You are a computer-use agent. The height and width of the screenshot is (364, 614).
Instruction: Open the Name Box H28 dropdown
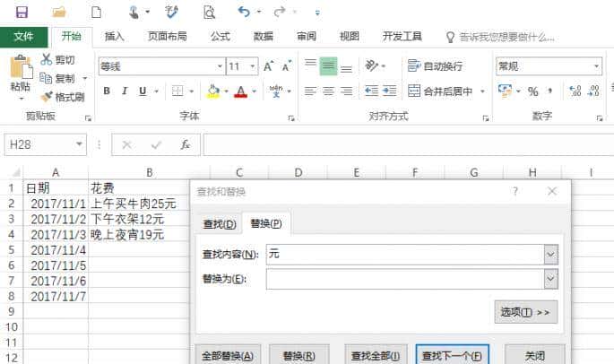tap(79, 144)
